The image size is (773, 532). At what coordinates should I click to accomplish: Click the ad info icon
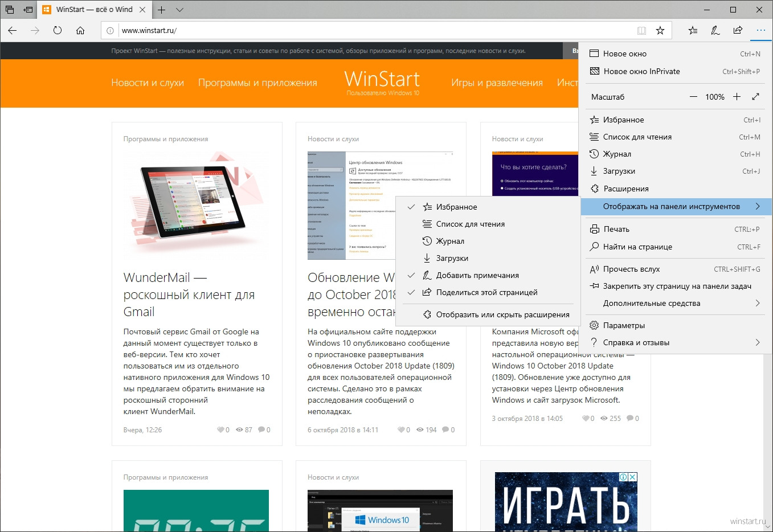coord(624,477)
